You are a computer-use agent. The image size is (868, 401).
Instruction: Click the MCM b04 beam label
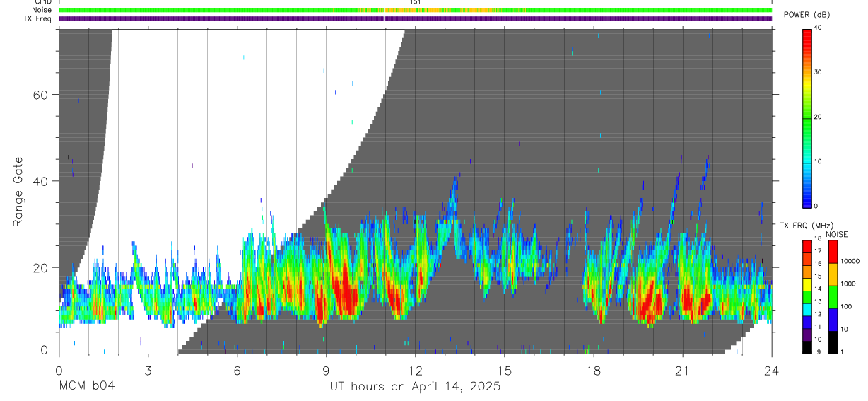(87, 386)
